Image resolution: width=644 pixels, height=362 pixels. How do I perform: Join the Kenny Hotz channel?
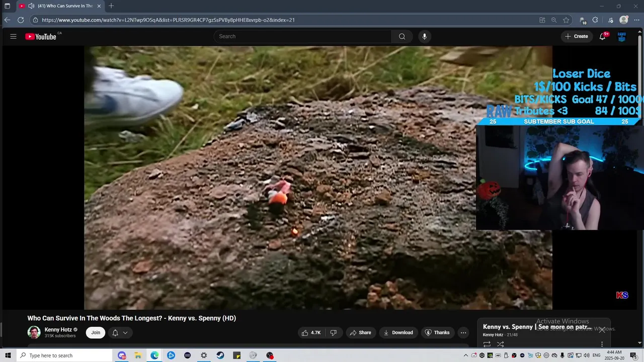(96, 332)
